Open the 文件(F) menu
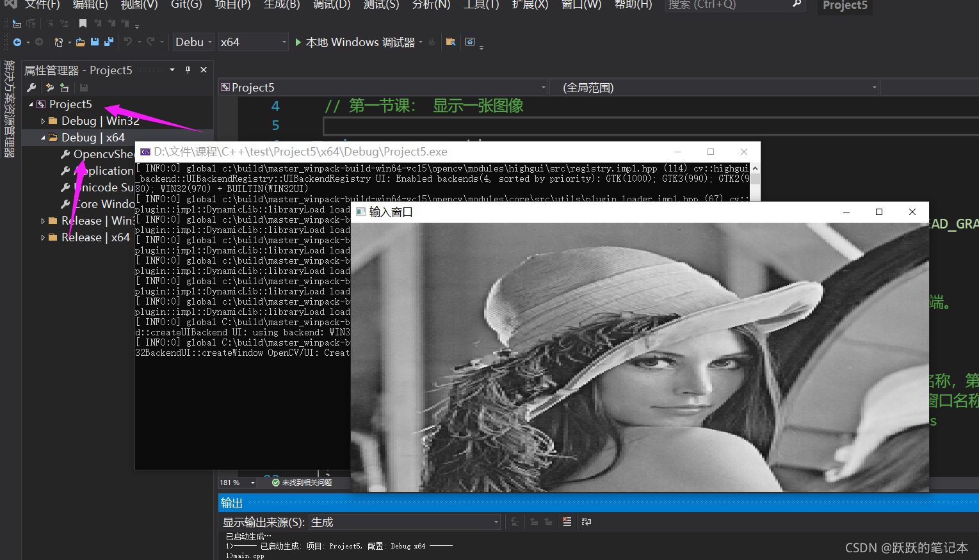The image size is (979, 560). point(42,4)
